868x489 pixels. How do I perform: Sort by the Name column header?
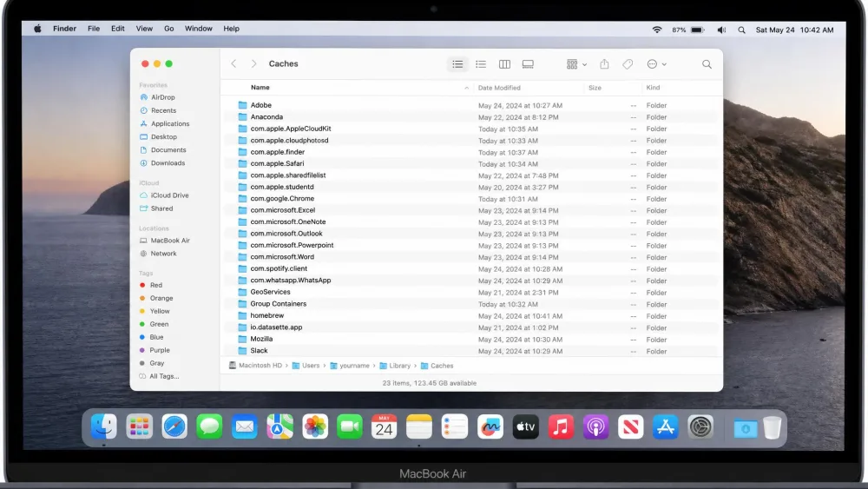(260, 88)
